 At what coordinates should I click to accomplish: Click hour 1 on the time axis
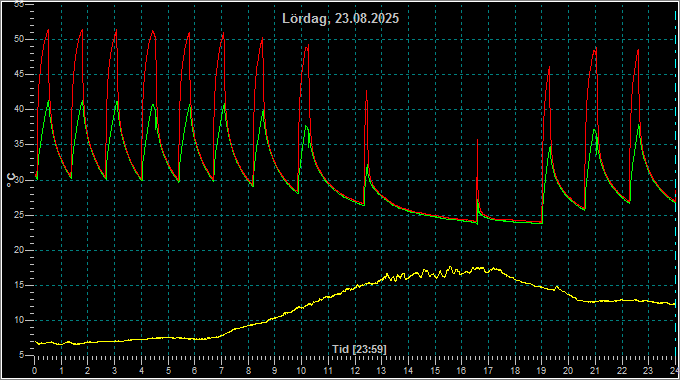[x=61, y=371]
